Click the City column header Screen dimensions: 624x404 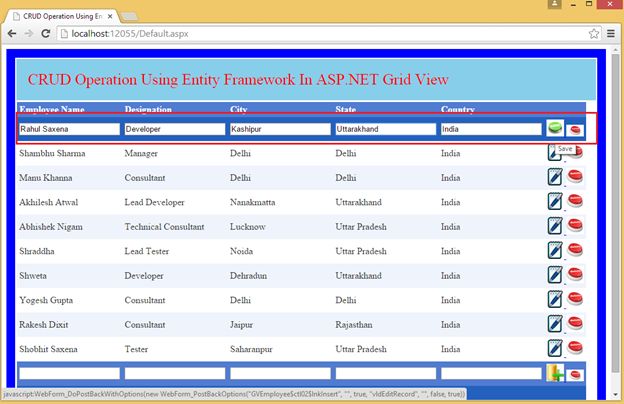(x=239, y=109)
